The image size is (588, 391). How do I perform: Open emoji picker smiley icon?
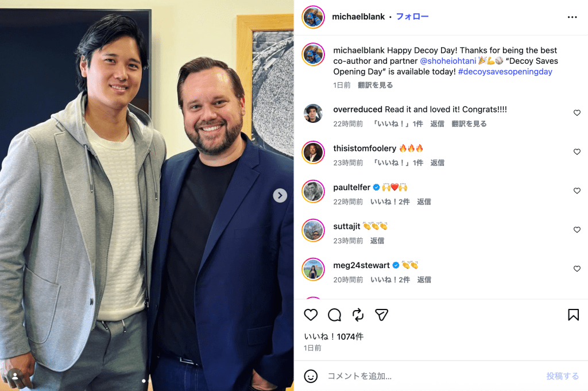coord(311,376)
